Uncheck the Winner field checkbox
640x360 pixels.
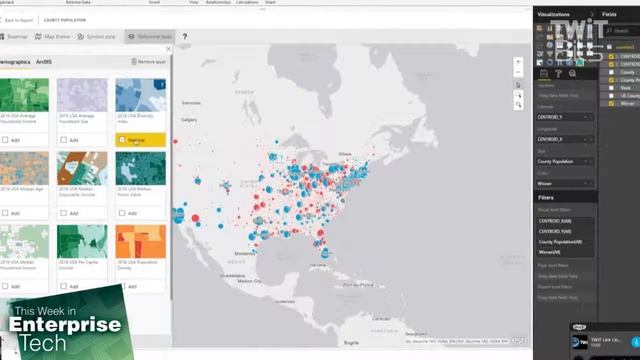tap(611, 104)
